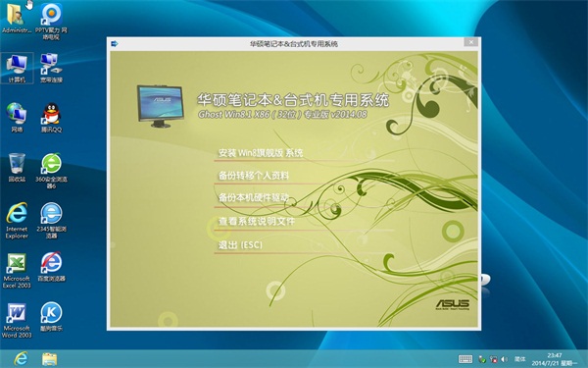Open Microsoft Word 2003 desktop shortcut

coord(17,320)
